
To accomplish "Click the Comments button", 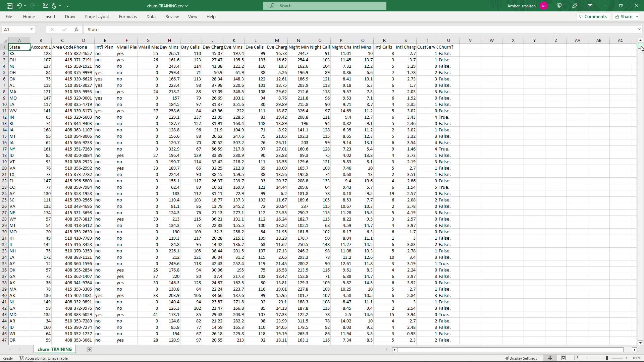I will 593,16.
